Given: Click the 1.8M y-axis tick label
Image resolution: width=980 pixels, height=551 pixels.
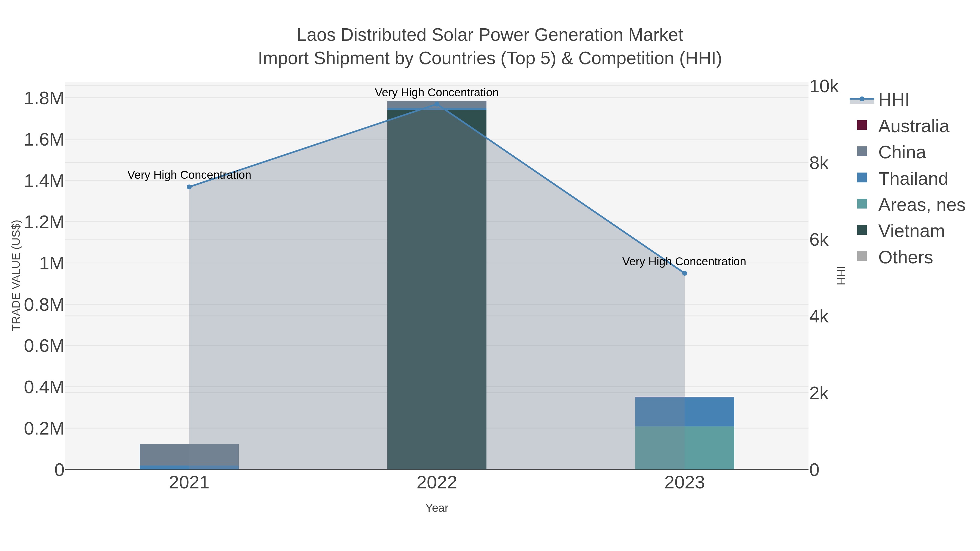Looking at the screenshot, I should tap(44, 98).
